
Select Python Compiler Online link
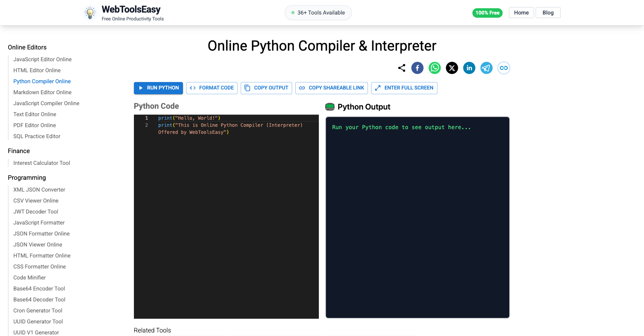[42, 81]
